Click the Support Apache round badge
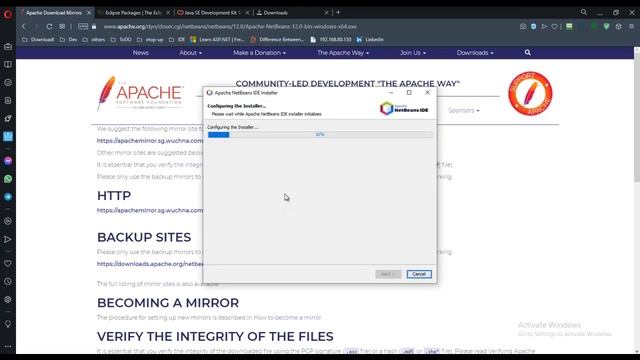Viewport: 640px width, 360px height. [x=530, y=93]
